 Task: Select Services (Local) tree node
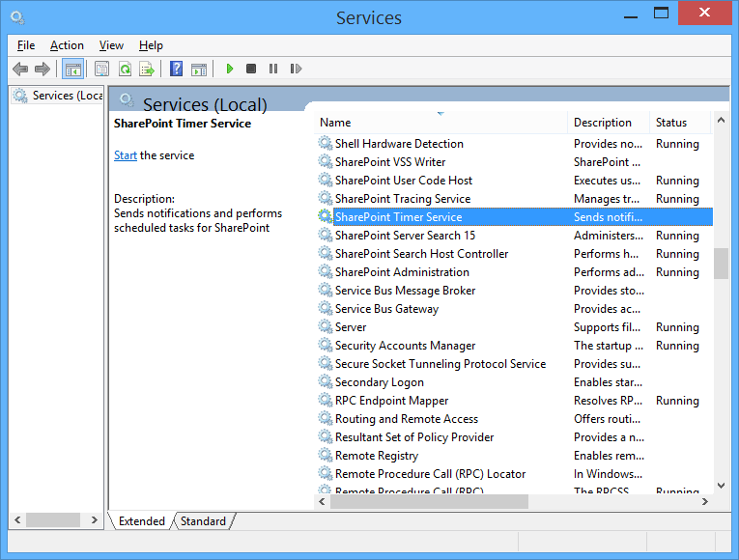pos(58,96)
